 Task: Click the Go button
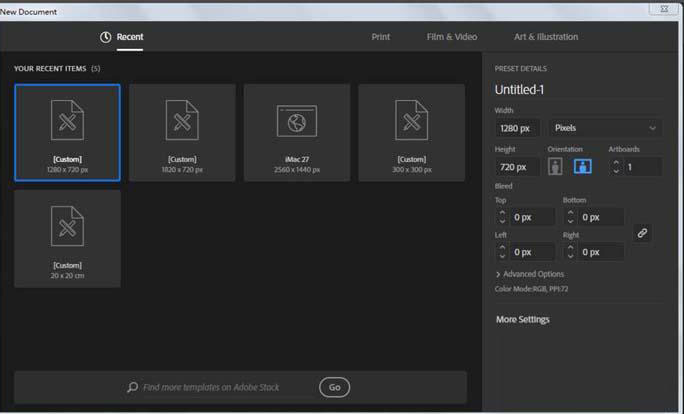(334, 387)
